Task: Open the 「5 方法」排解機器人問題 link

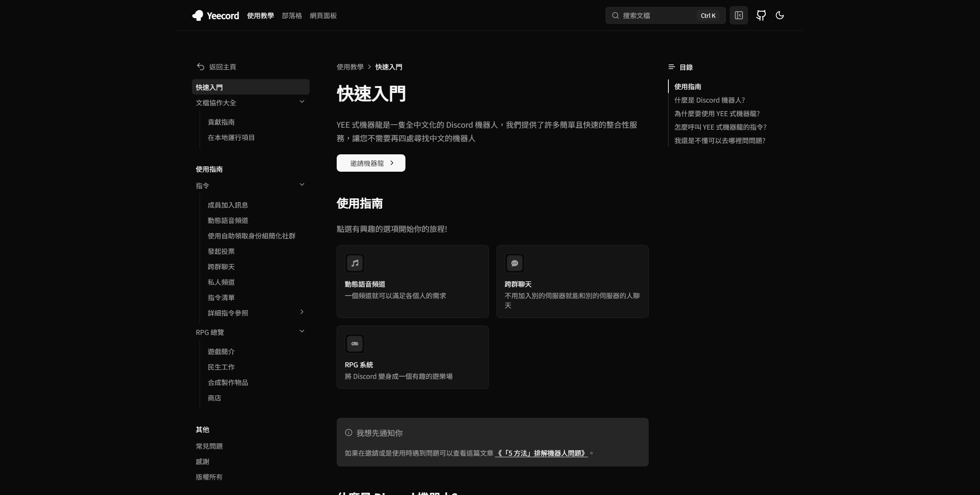Action: [x=541, y=453]
